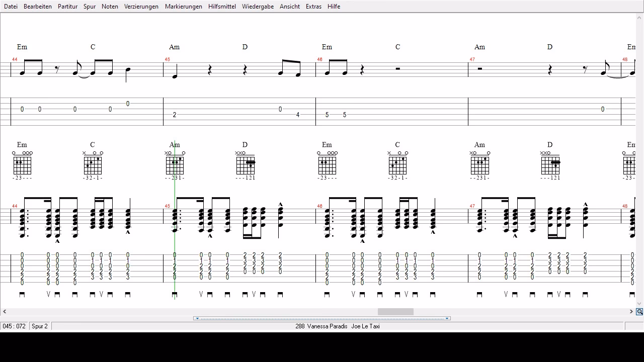The image size is (644, 362).
Task: Select the C chord diagram in measure 44
Action: [x=93, y=164]
